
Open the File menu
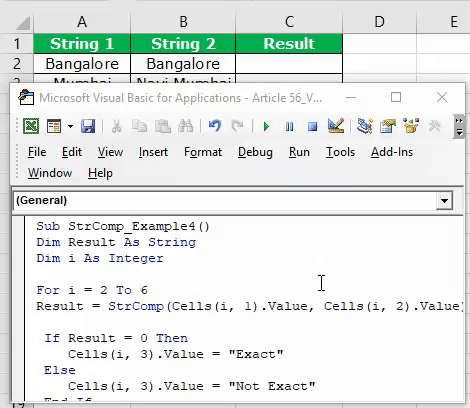coord(37,152)
